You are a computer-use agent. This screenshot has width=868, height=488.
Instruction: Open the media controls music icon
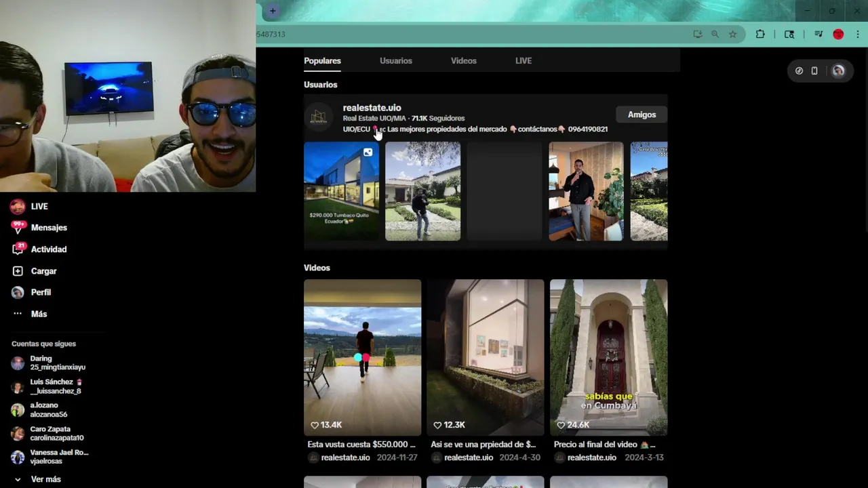coord(818,34)
